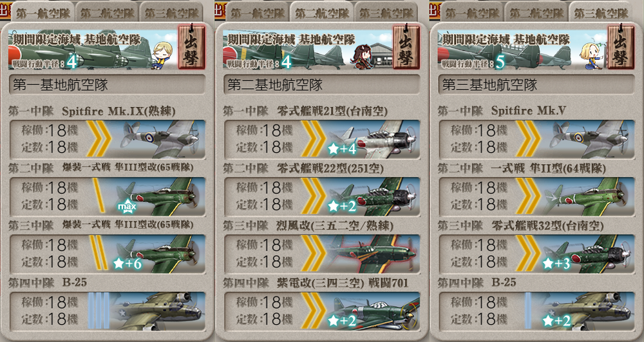The image size is (644, 342).
Task: Toggle the 出撃 sign on 第一基地航空隊
Action: click(191, 47)
